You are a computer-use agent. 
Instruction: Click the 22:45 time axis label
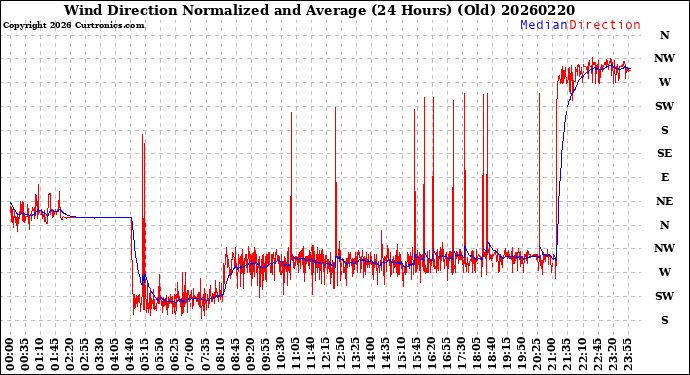pyautogui.click(x=597, y=355)
